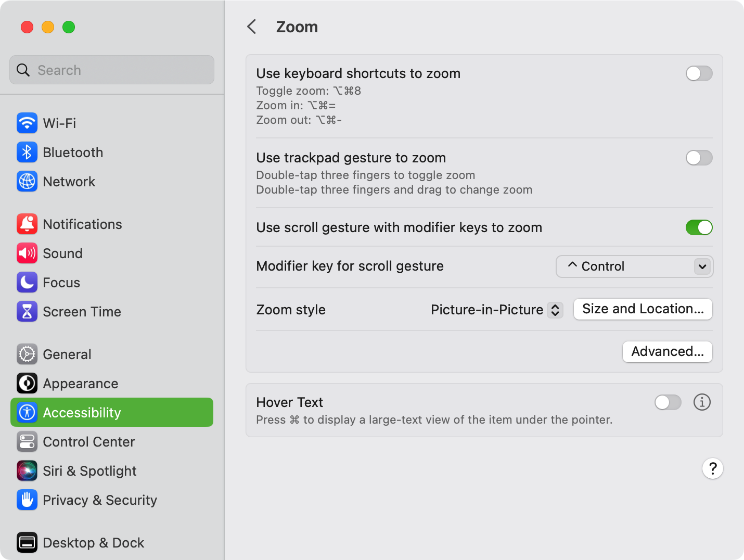This screenshot has width=744, height=560.
Task: Disable scroll gesture with modifier keys
Action: [x=699, y=227]
